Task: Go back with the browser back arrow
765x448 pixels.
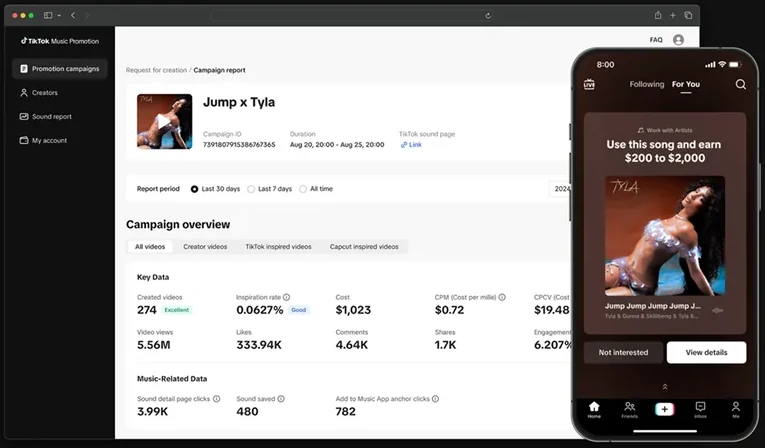Action: pyautogui.click(x=73, y=16)
